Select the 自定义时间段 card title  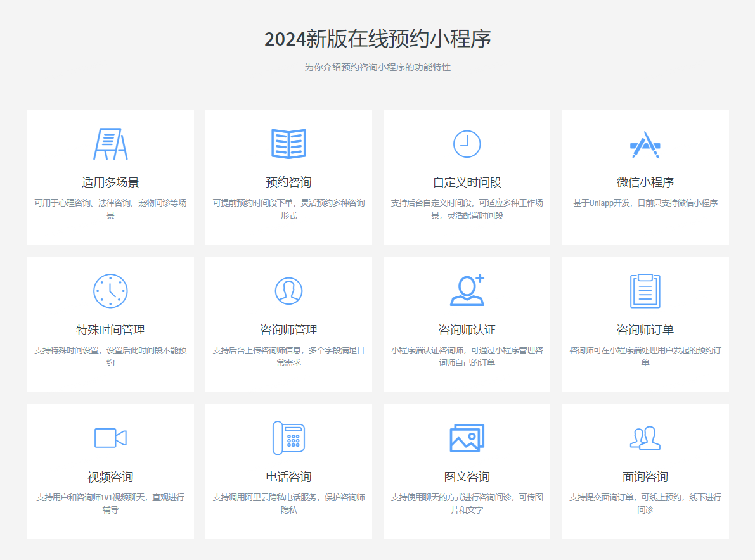tap(467, 182)
